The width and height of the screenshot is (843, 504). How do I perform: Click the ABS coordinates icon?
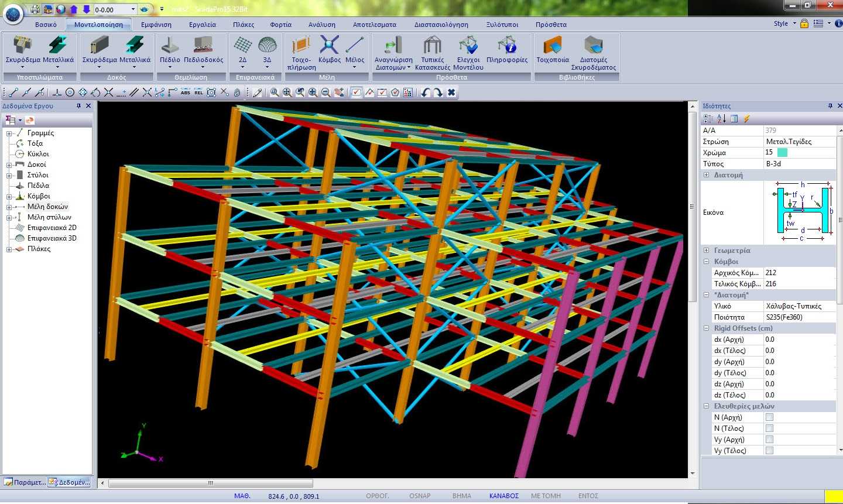[186, 92]
